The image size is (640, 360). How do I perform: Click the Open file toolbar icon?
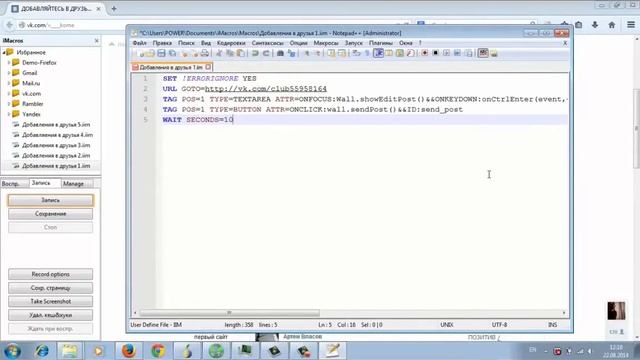151,53
